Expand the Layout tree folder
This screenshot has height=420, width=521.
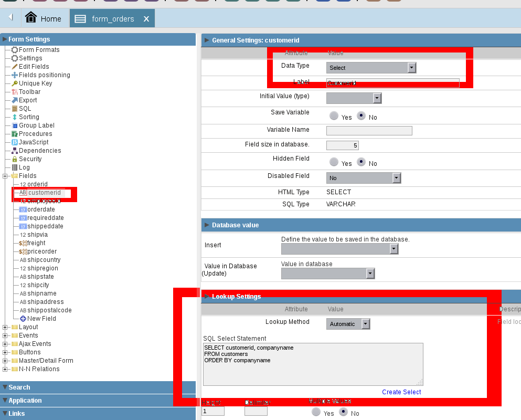pos(6,327)
